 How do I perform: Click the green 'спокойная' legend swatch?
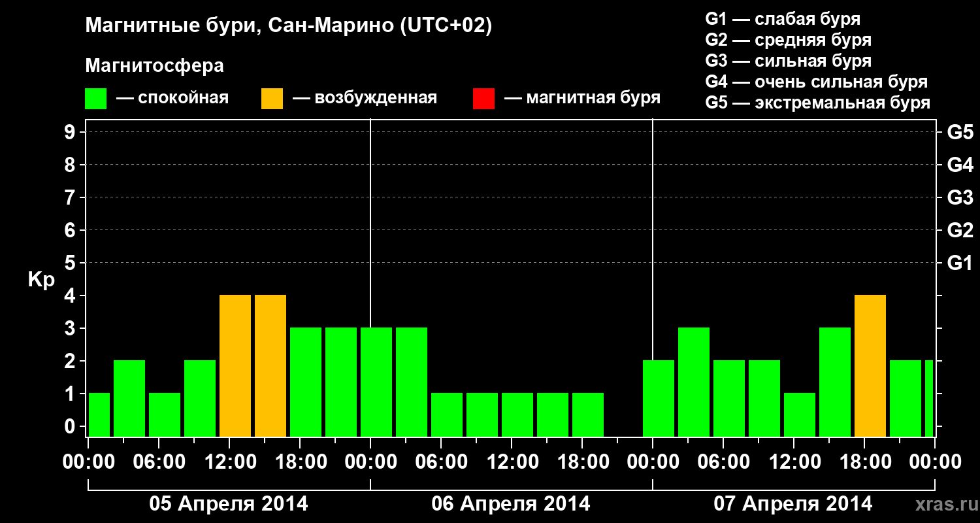point(96,99)
